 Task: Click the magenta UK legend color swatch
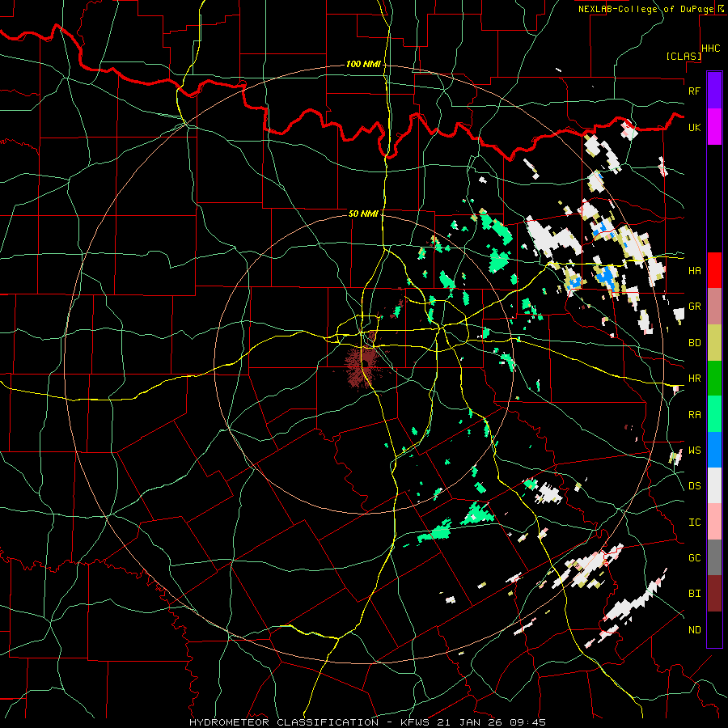click(714, 127)
